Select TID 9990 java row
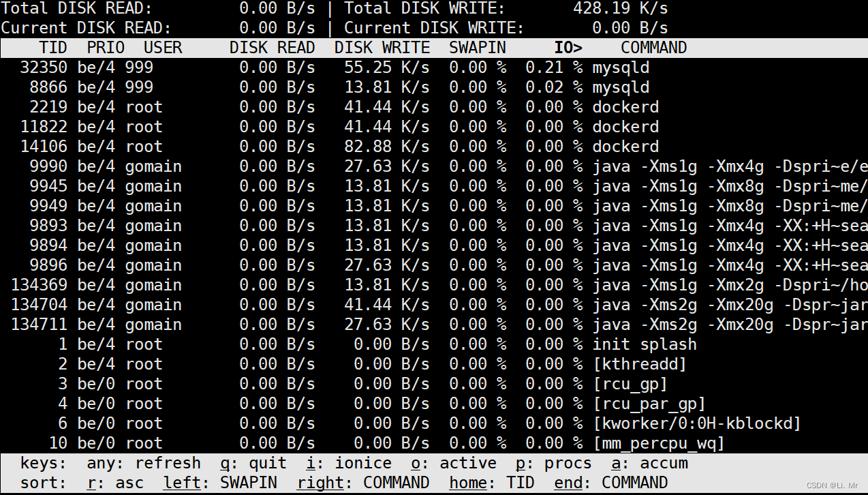 coord(434,166)
